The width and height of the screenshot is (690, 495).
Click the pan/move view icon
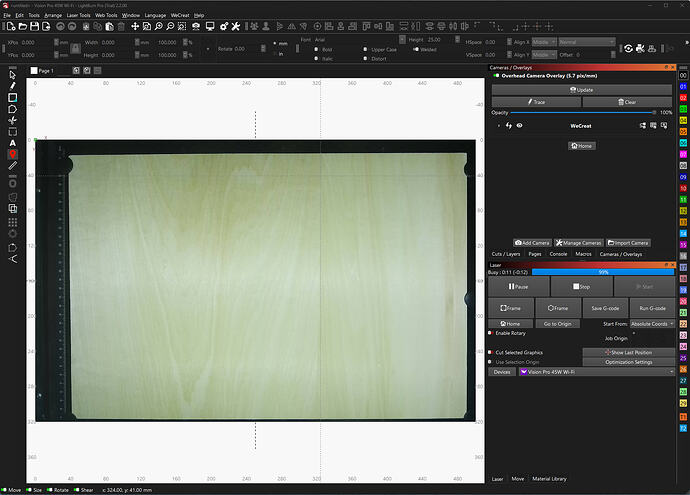pos(135,26)
